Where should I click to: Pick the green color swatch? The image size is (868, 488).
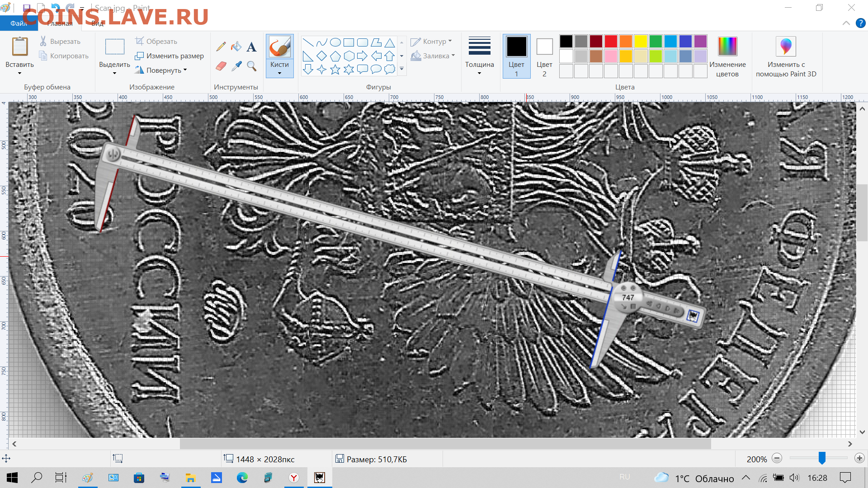pos(656,41)
